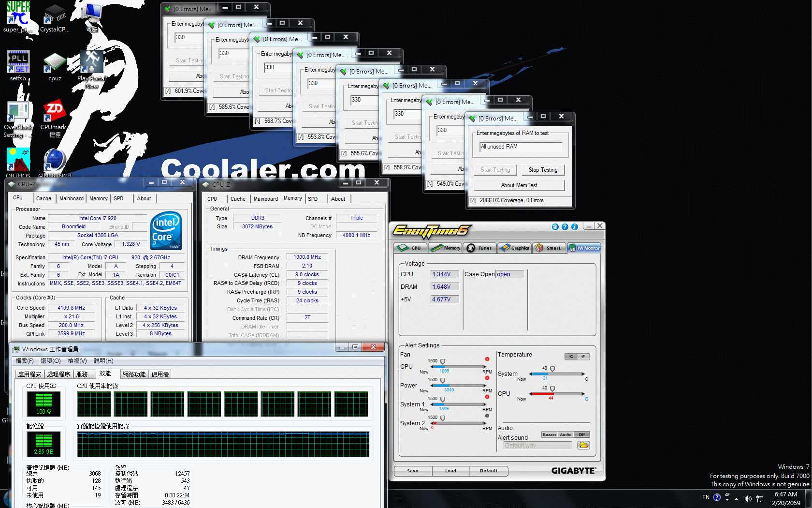Open EasyTune6 help question mark icon
Viewport: 812px width, 508px height.
(x=565, y=226)
